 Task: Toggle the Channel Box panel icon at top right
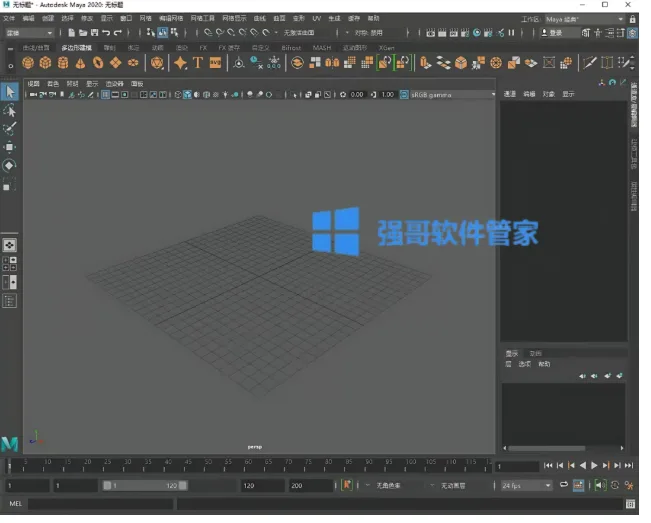click(632, 33)
